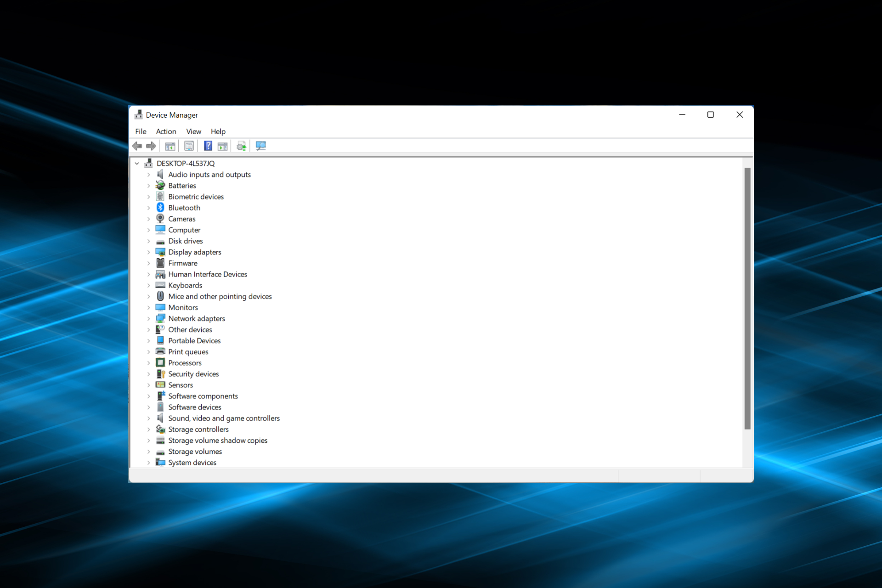Select the Other devices entry
882x588 pixels.
click(190, 329)
